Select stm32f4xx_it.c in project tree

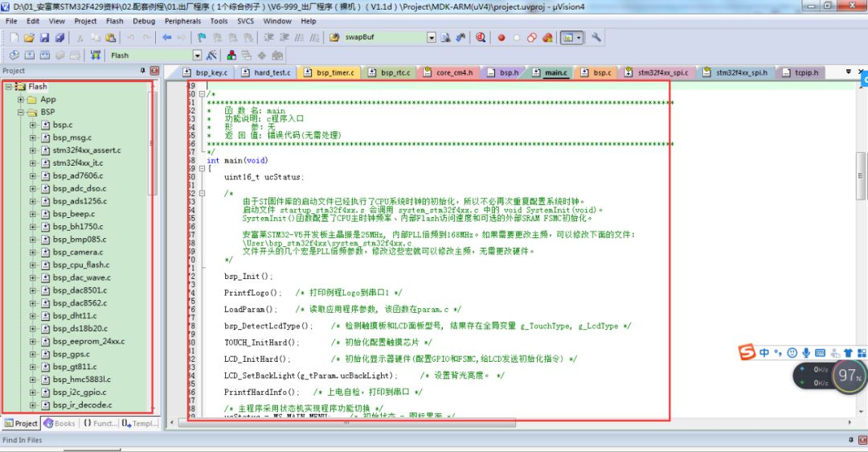77,162
